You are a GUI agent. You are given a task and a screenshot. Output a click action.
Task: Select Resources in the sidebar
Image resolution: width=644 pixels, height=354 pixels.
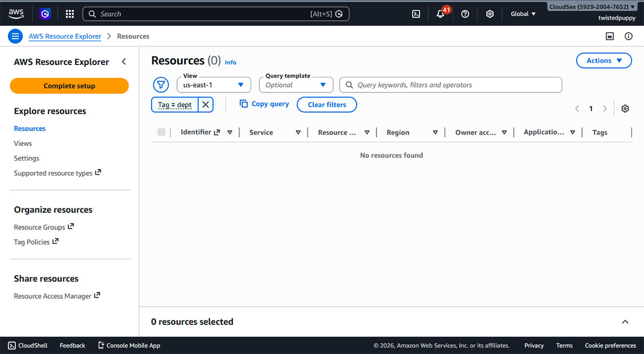click(x=30, y=128)
